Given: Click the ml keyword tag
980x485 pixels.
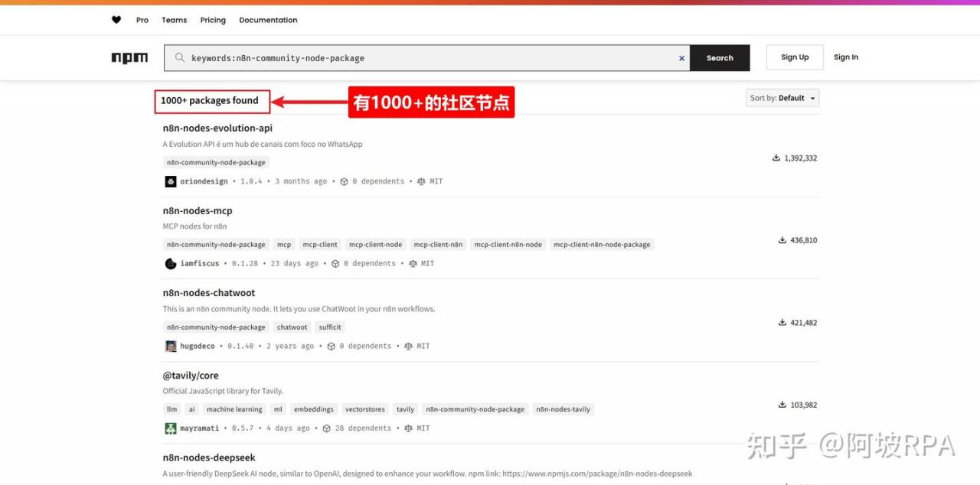Looking at the screenshot, I should 278,409.
